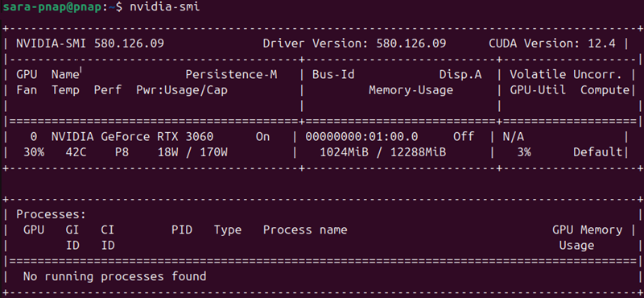Click the N/A value in GPU row

click(x=514, y=136)
